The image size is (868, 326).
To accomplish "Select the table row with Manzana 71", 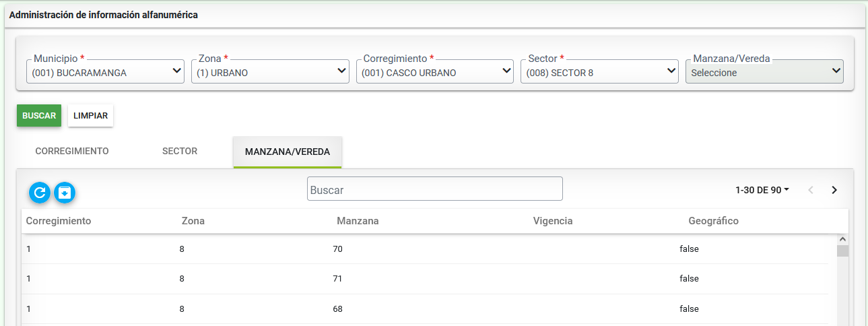I will (x=425, y=279).
